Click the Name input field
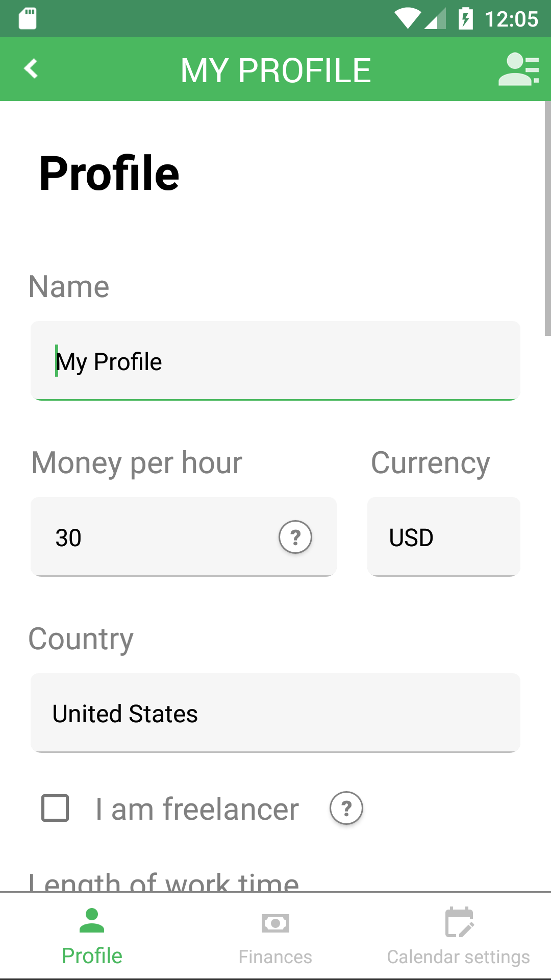551x980 pixels. pos(275,361)
